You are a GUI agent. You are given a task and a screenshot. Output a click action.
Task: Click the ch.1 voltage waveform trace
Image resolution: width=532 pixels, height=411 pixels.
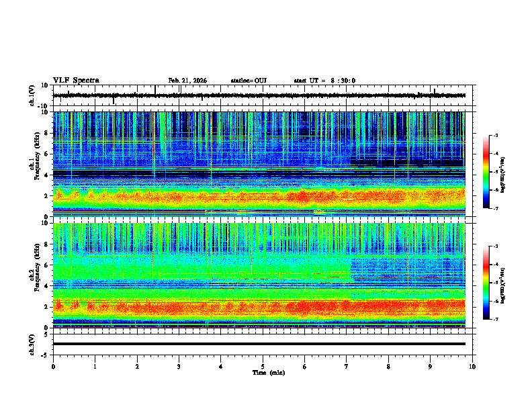pos(259,95)
